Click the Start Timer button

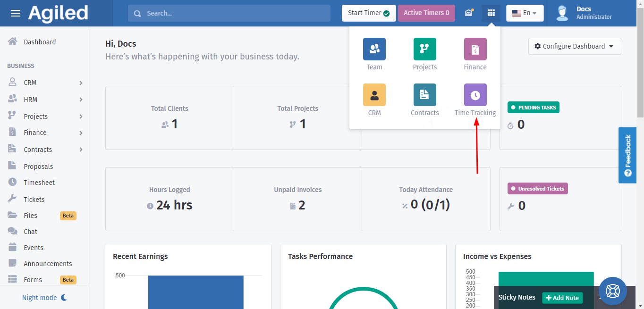368,13
